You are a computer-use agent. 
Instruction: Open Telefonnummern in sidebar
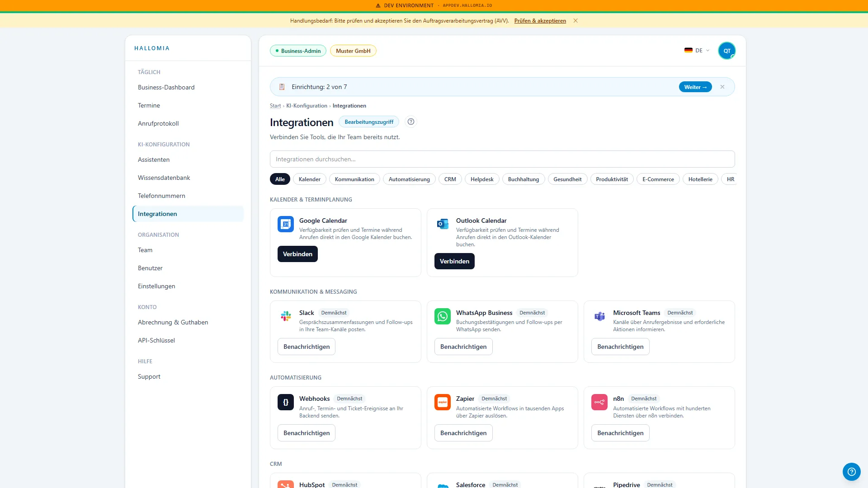188,196
